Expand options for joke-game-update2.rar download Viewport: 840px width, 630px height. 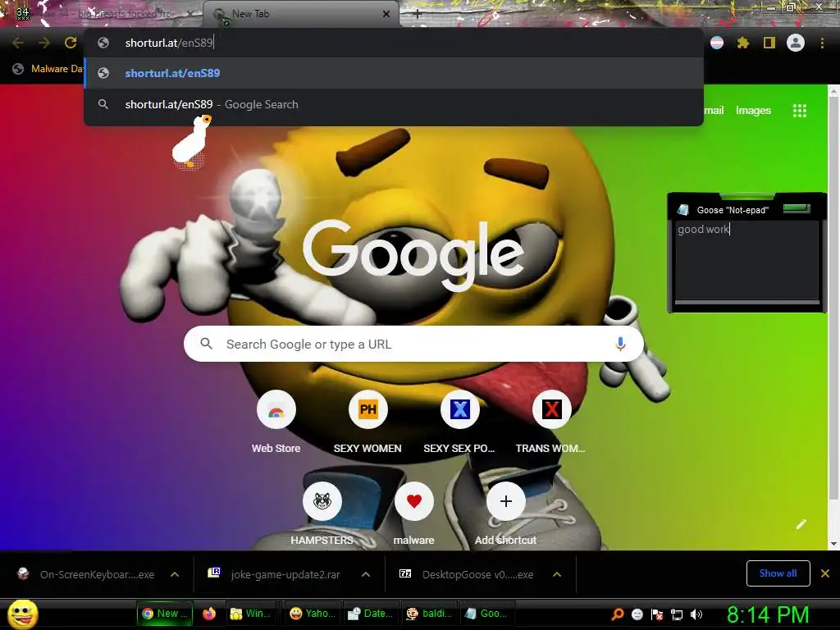coord(366,574)
